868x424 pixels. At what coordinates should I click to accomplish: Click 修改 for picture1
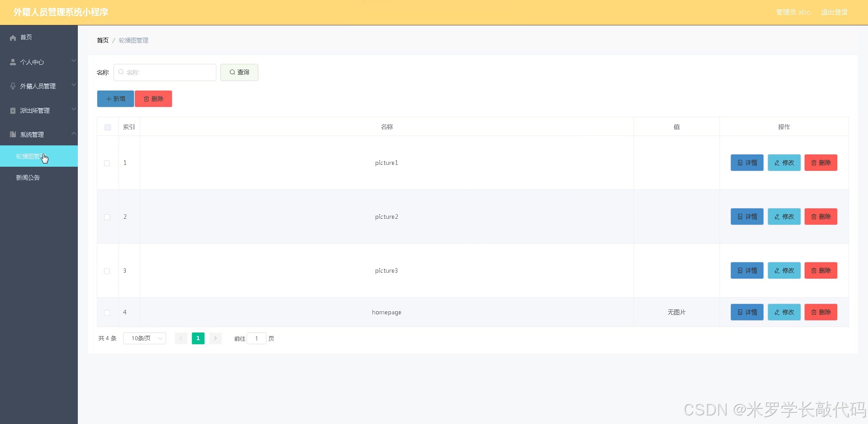coord(784,163)
